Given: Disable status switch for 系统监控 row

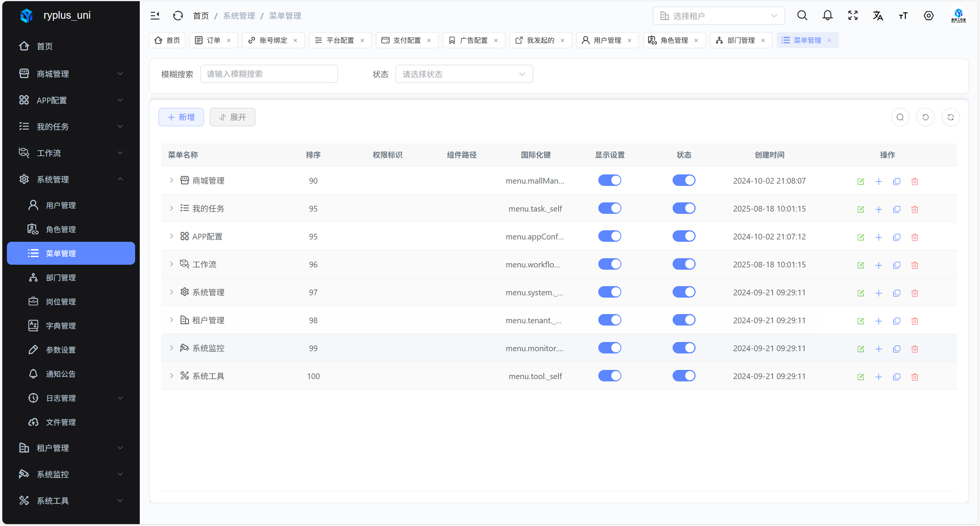Looking at the screenshot, I should tap(684, 348).
